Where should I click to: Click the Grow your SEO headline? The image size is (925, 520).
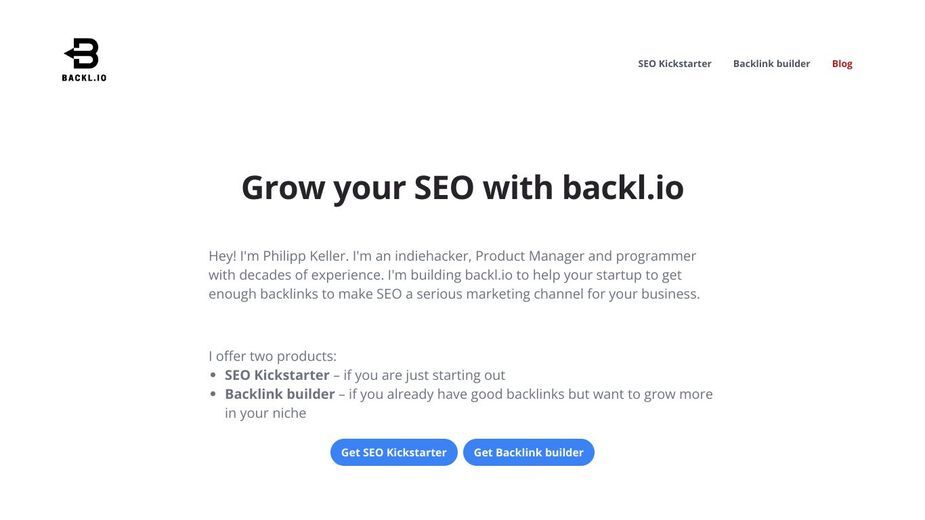tap(462, 188)
